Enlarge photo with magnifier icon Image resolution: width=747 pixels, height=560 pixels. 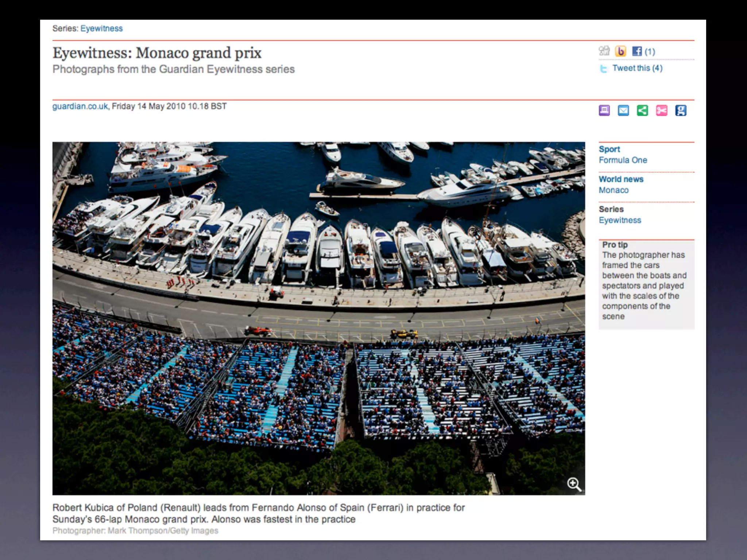tap(574, 484)
